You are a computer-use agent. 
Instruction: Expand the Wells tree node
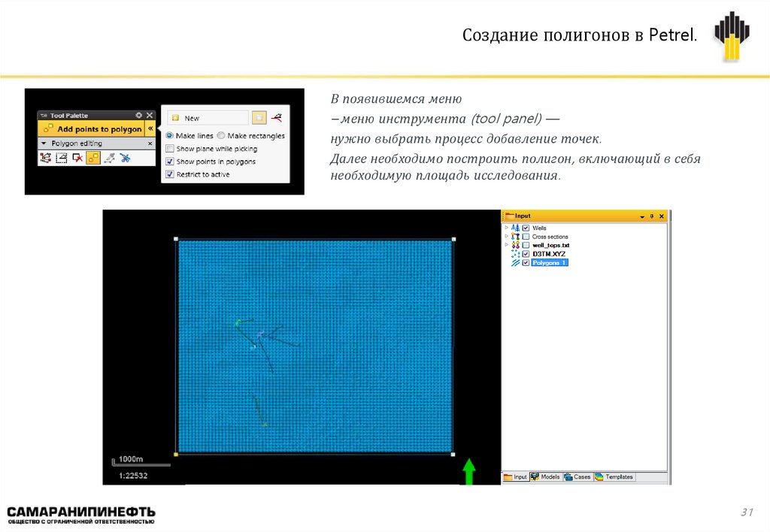[506, 228]
